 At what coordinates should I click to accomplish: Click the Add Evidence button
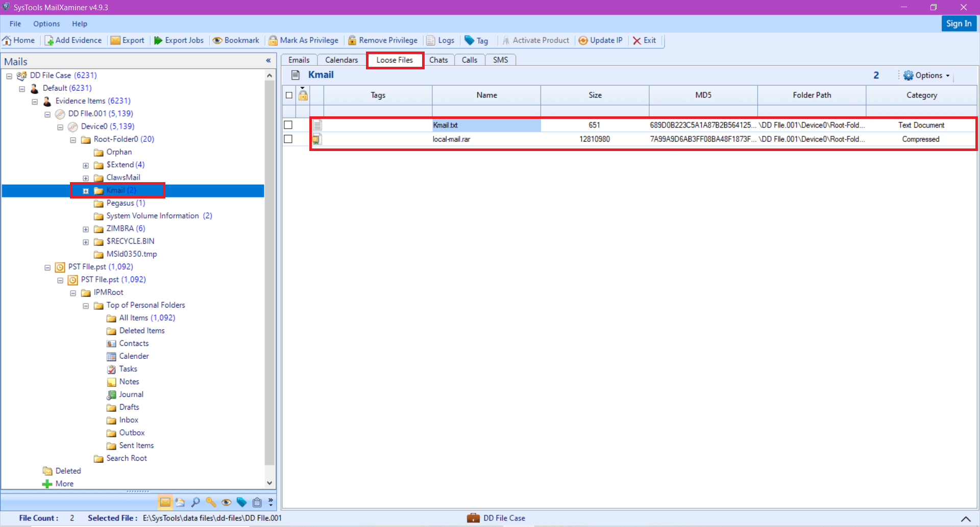coord(73,40)
